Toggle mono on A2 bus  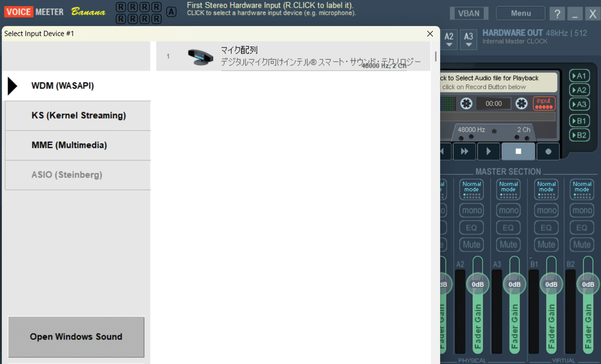(472, 211)
